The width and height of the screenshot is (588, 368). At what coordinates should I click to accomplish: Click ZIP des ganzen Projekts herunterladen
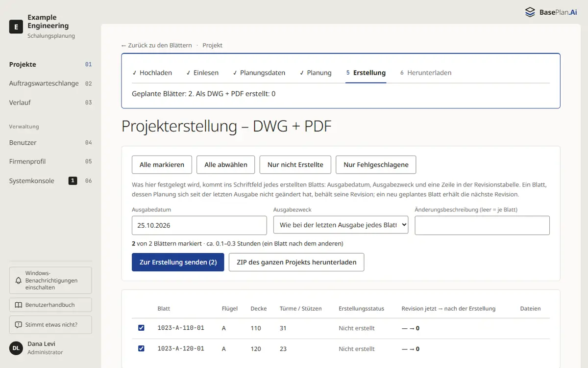tap(296, 262)
